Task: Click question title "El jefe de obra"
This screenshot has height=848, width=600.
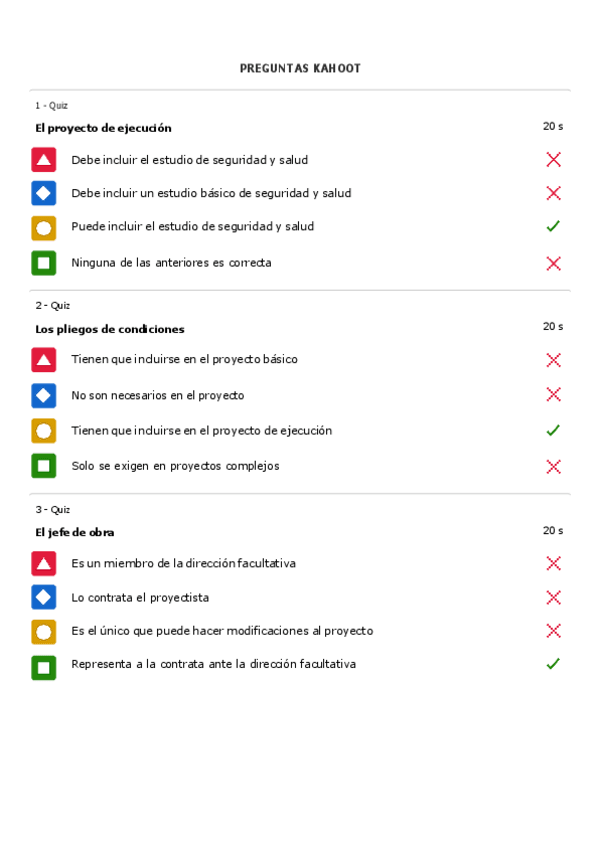Action: [75, 532]
